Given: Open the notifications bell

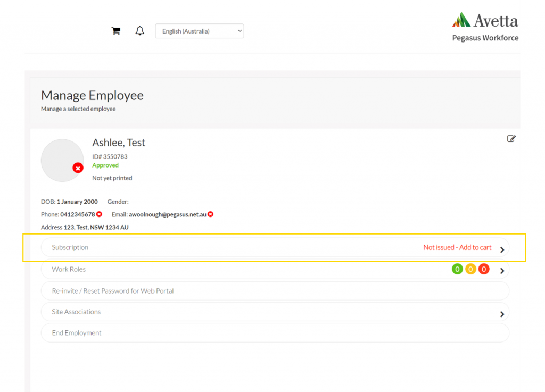Looking at the screenshot, I should [140, 30].
